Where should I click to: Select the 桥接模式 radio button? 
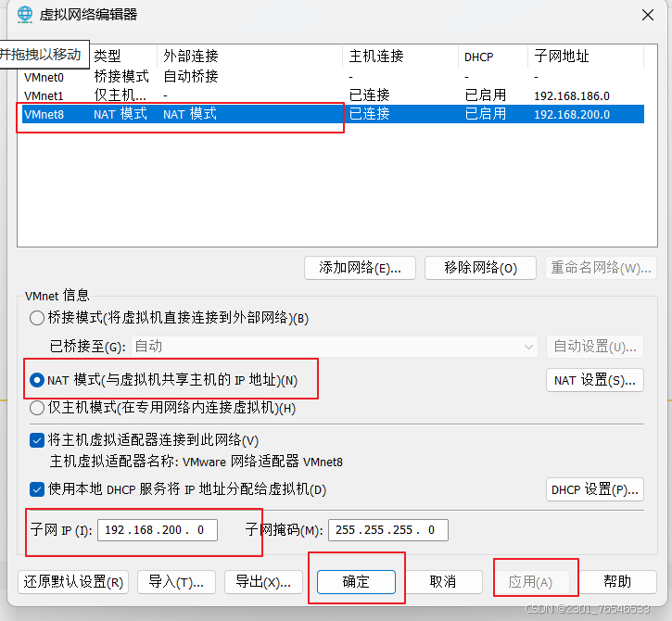(x=37, y=318)
